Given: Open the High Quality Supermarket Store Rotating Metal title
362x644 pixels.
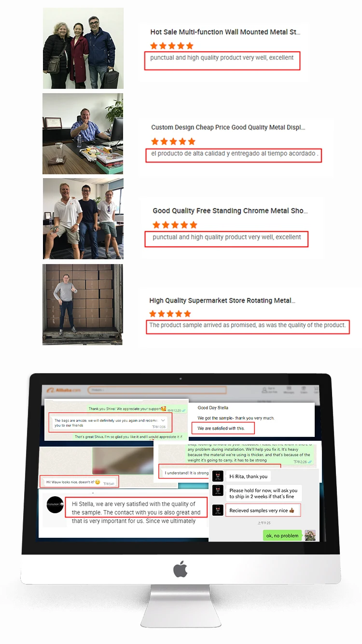Looking at the screenshot, I should click(x=222, y=300).
